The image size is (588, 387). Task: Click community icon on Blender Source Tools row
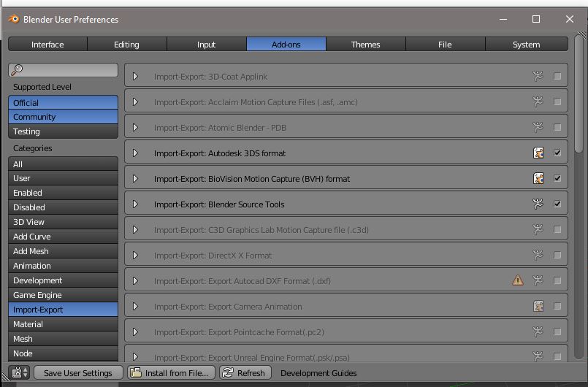(538, 204)
